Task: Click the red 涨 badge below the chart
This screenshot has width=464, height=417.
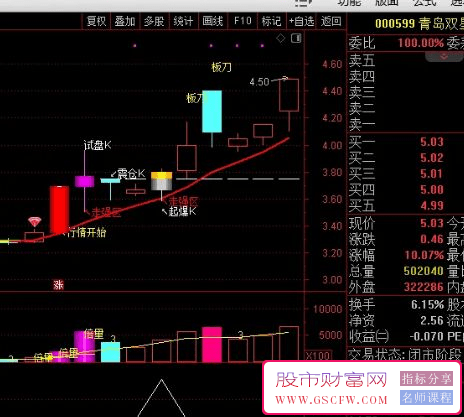Action: point(58,285)
